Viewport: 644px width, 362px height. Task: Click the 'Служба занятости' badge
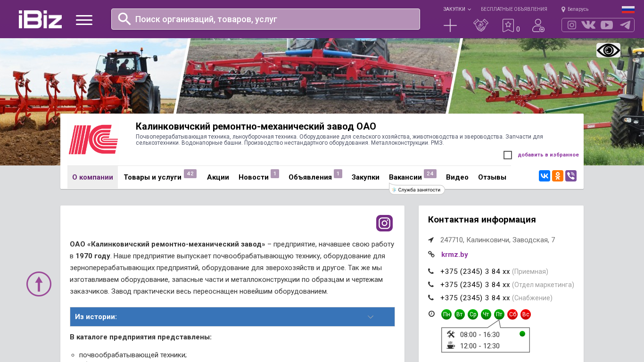(x=417, y=190)
